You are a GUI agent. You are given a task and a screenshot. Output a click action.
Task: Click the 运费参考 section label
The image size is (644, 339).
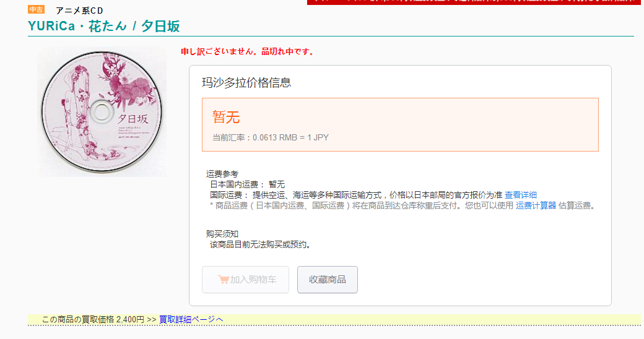[222, 174]
